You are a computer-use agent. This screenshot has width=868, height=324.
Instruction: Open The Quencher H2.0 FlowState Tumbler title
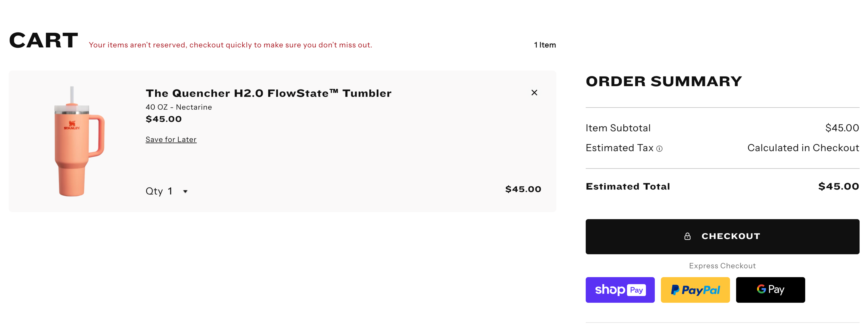[x=268, y=93]
